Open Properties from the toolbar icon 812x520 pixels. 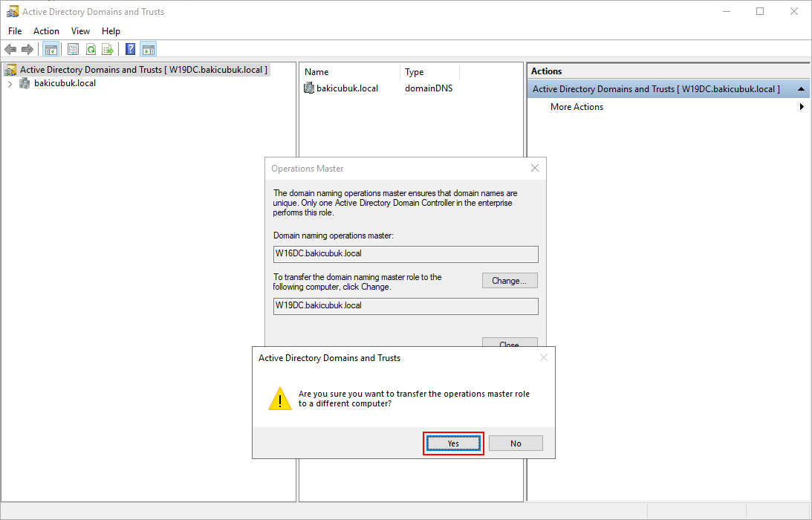73,49
